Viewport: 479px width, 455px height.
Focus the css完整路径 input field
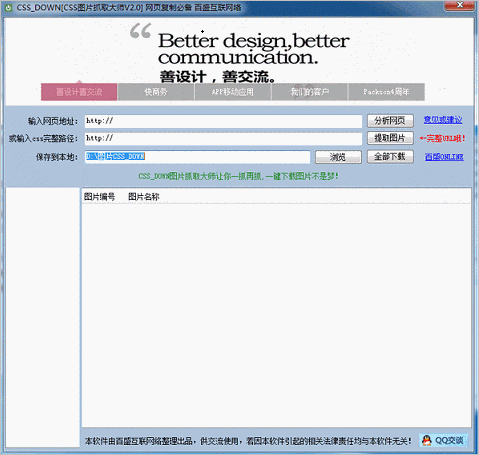click(x=223, y=138)
